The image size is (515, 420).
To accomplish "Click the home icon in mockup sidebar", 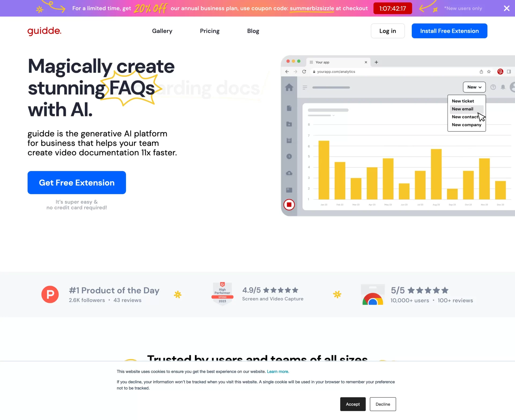I will [289, 87].
